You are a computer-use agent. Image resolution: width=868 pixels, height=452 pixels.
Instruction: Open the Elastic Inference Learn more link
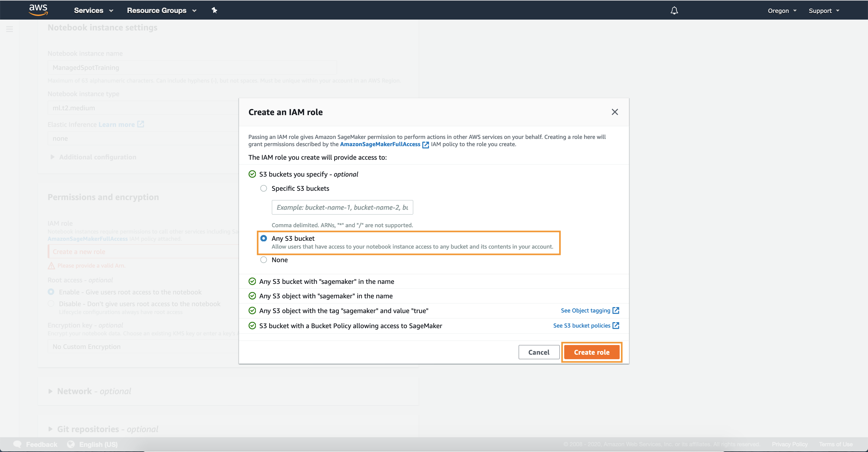117,125
